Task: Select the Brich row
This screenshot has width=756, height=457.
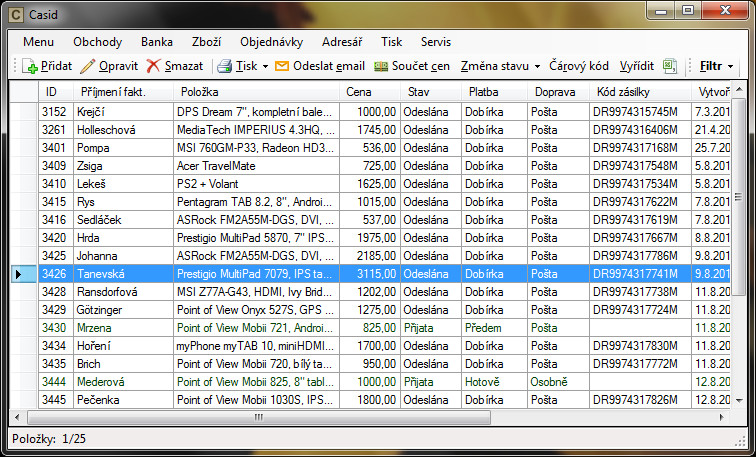Action: point(384,363)
